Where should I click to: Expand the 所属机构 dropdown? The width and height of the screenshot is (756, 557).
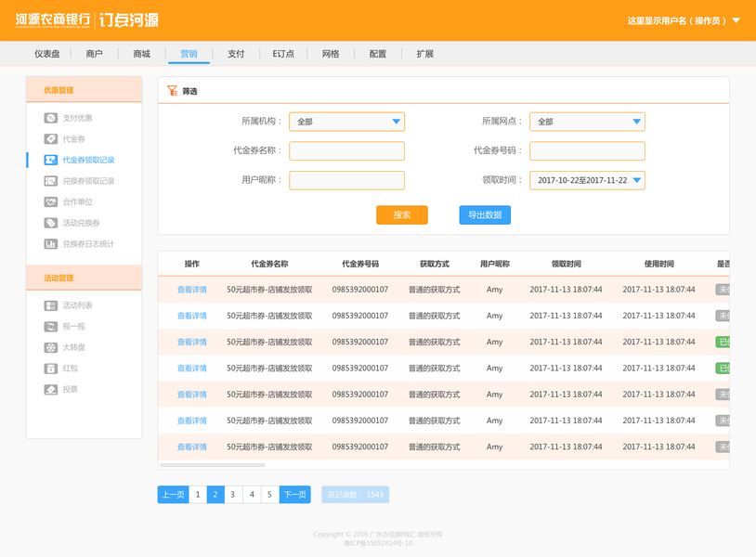[x=346, y=122]
